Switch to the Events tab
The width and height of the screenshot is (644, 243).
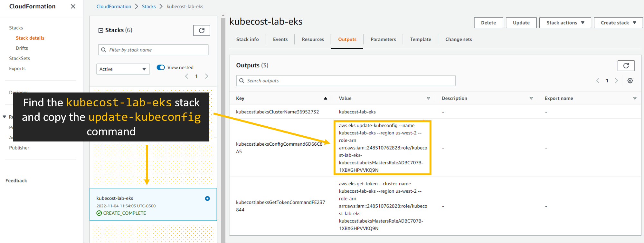pyautogui.click(x=280, y=39)
